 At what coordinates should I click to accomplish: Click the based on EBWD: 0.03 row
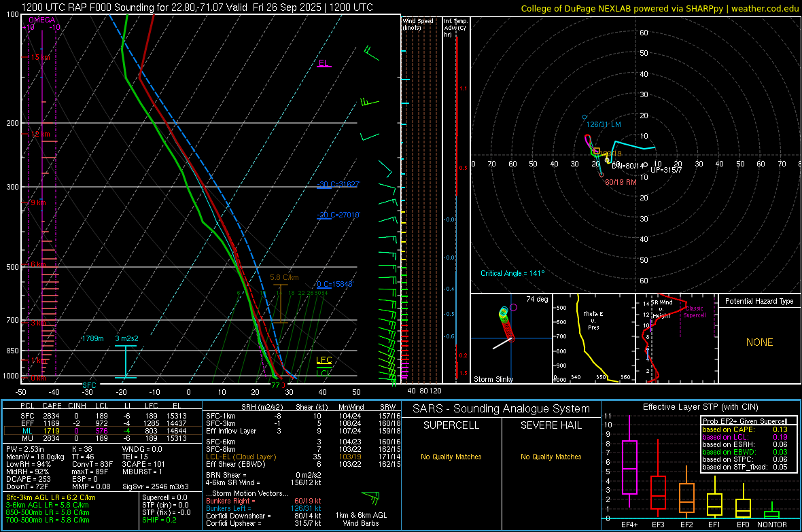pos(745,452)
